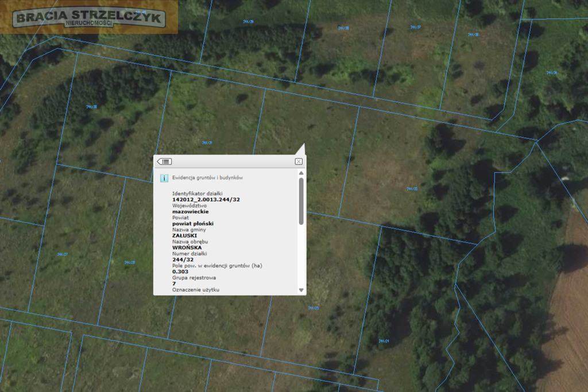Close the parcel info popup
Screen dimensions: 588x392
click(x=299, y=161)
